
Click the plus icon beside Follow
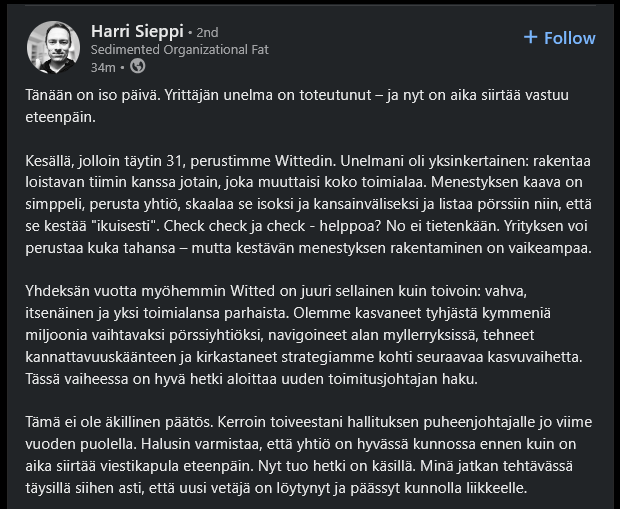[x=531, y=38]
